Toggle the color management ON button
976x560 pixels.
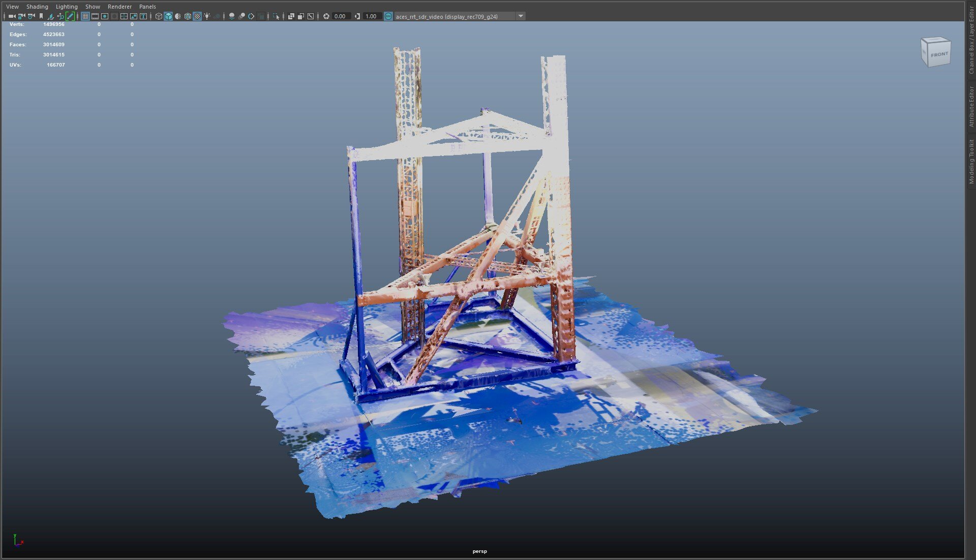point(388,16)
